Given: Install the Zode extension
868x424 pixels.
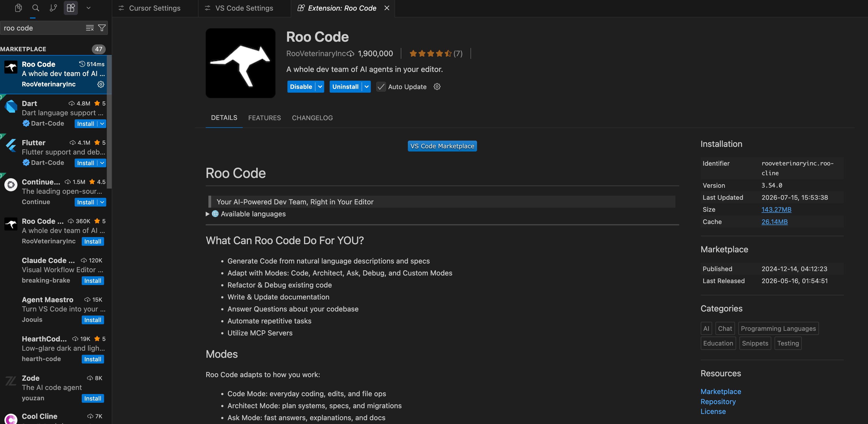Looking at the screenshot, I should point(93,398).
